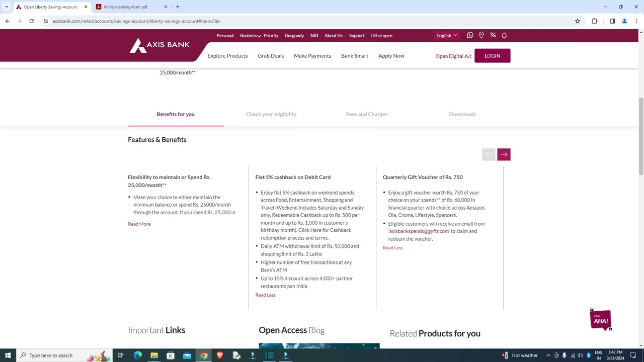
Task: Open the WhatsApp chat icon
Action: point(470,35)
